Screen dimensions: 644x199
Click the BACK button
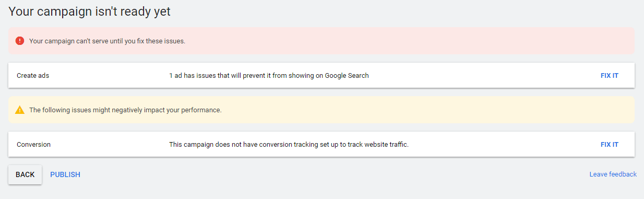25,174
